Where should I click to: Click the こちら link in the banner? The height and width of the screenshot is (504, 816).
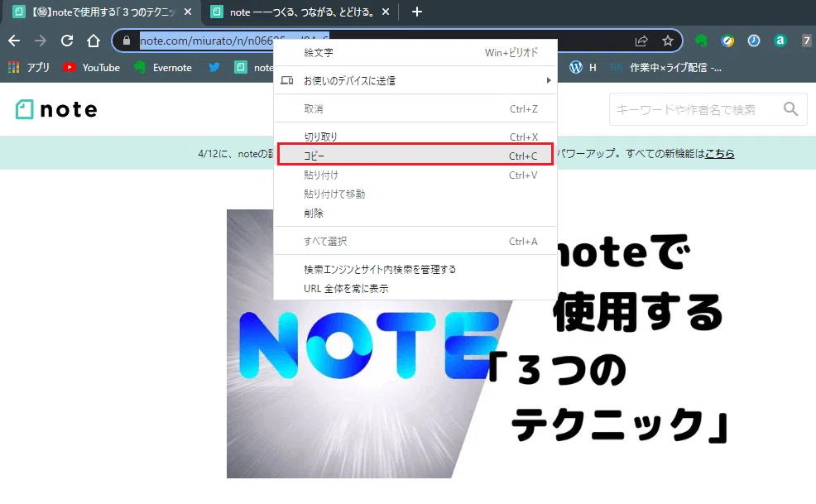(x=719, y=154)
